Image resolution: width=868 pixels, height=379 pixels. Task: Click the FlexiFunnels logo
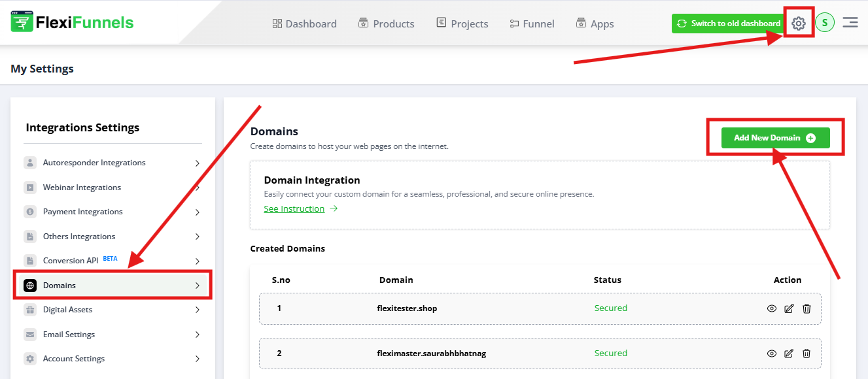[x=72, y=23]
